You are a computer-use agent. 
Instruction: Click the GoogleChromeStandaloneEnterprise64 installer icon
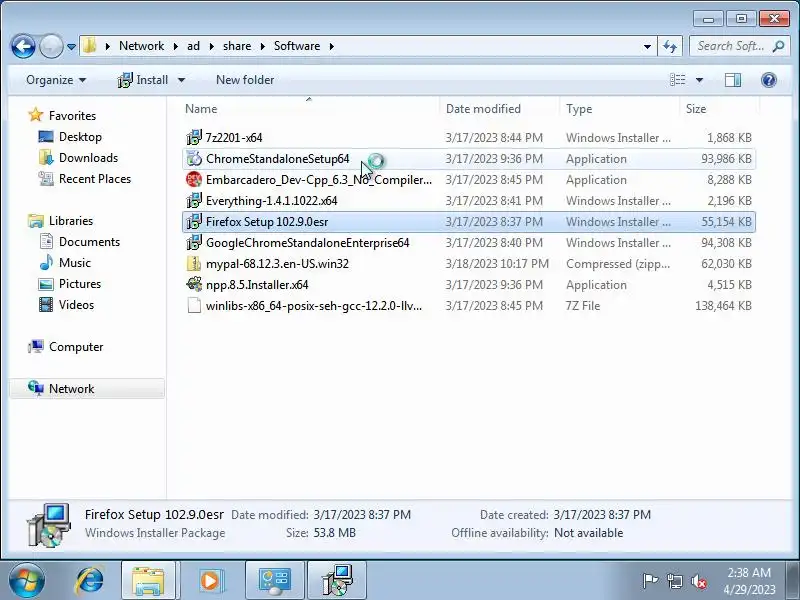[194, 242]
